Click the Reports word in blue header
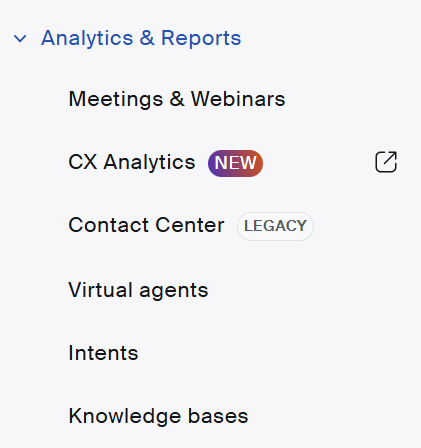 pos(201,38)
